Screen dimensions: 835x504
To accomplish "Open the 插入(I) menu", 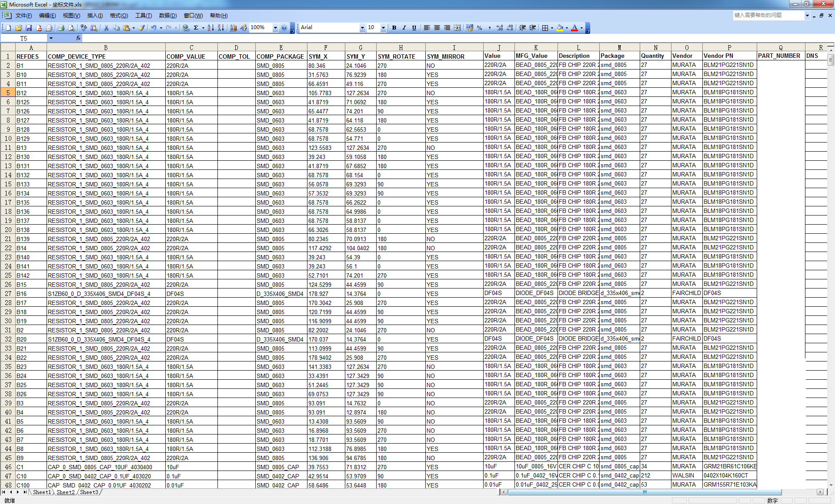I will click(x=95, y=16).
